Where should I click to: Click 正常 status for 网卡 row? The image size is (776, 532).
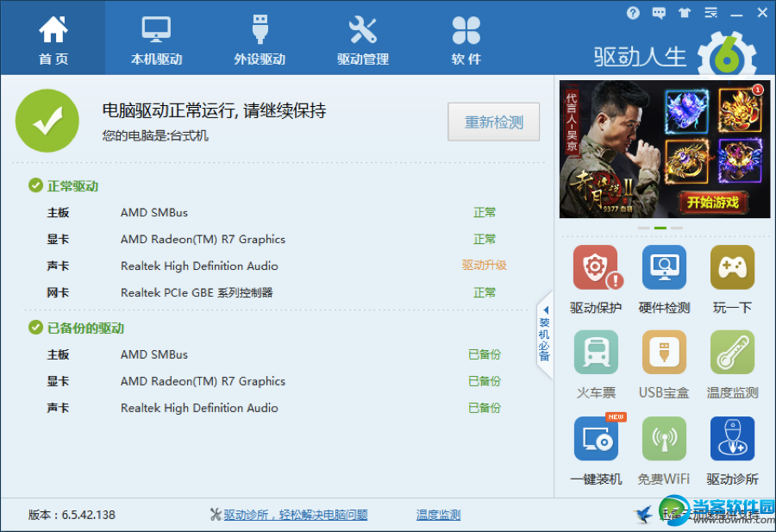click(484, 292)
